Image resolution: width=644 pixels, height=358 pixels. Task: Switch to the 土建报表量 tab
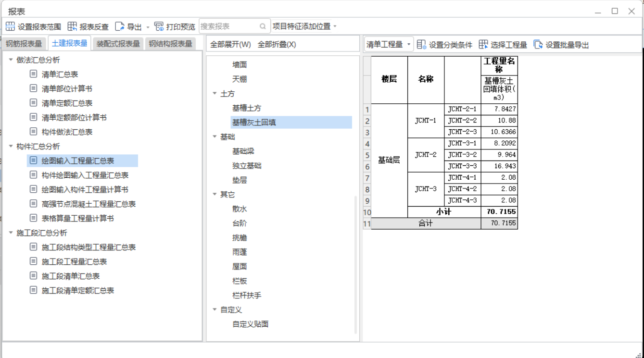pyautogui.click(x=70, y=43)
